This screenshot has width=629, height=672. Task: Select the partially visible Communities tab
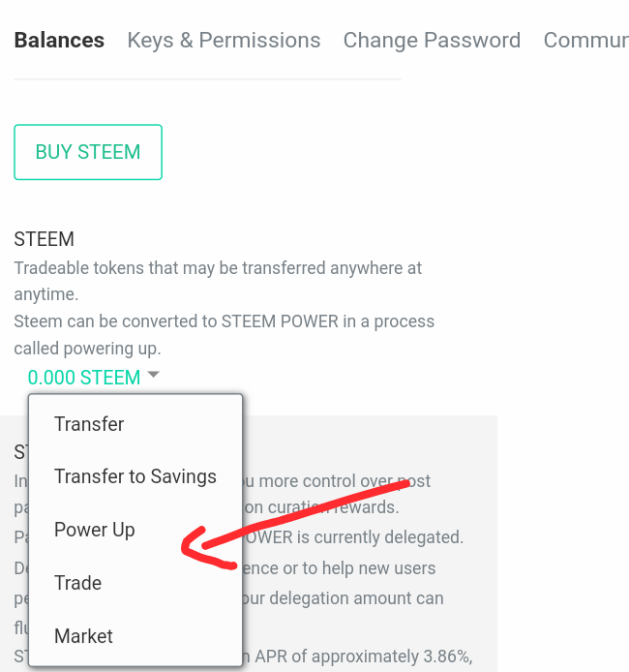coord(585,41)
